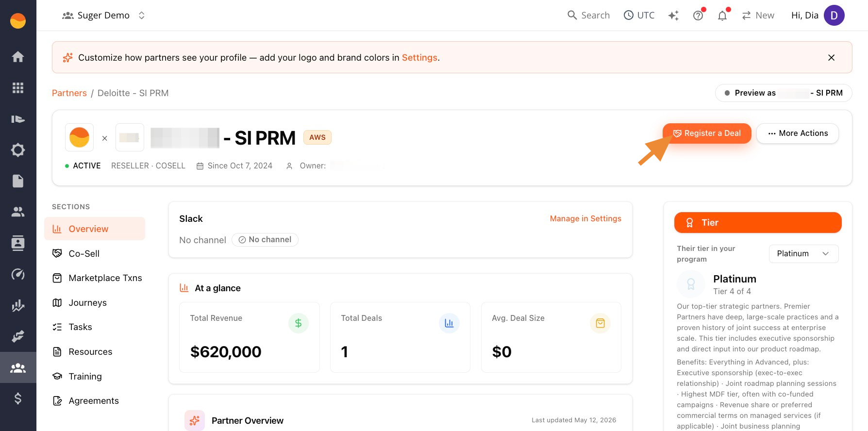Click the Tier 4 of 4 text
The width and height of the screenshot is (868, 431).
(732, 292)
